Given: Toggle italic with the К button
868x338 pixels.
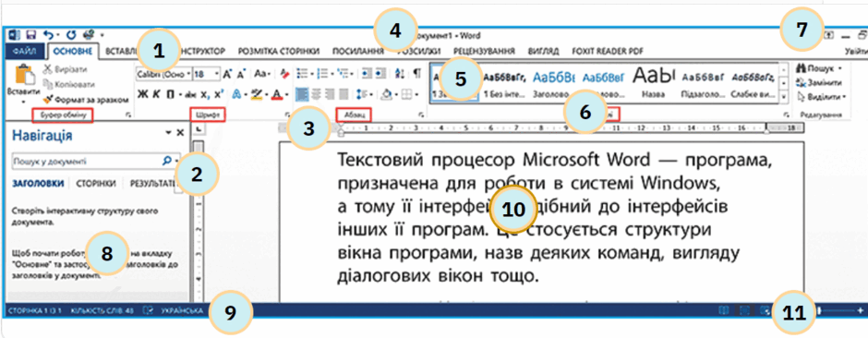Looking at the screenshot, I should (156, 94).
